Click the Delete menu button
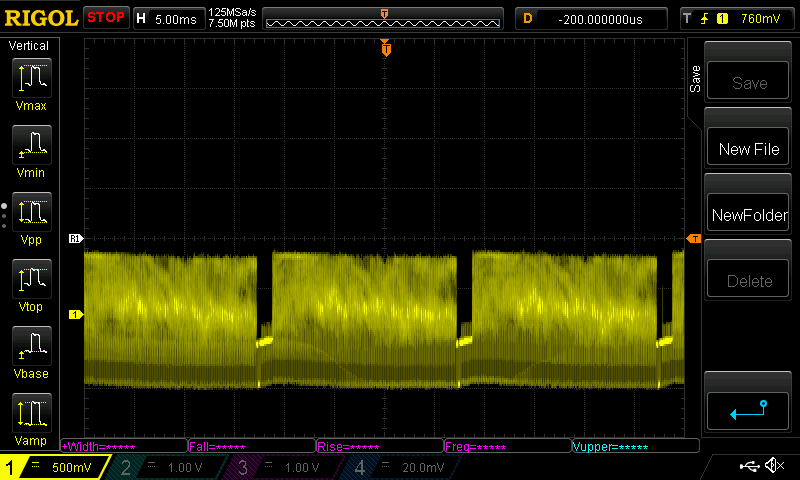 748,279
